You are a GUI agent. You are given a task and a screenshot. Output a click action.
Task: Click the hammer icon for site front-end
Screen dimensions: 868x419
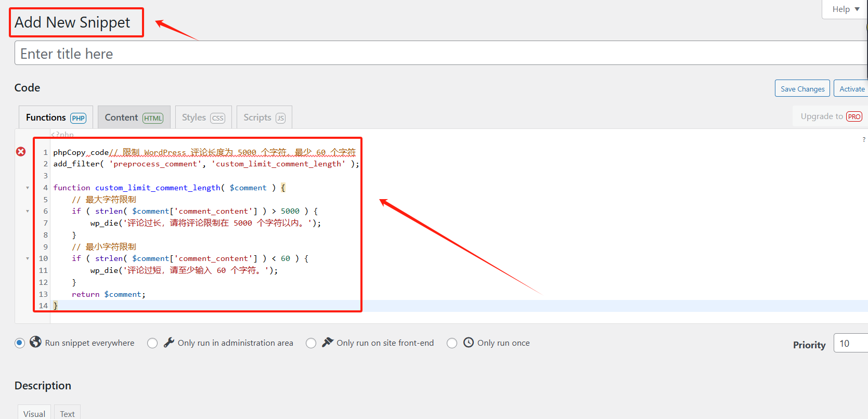click(x=328, y=342)
